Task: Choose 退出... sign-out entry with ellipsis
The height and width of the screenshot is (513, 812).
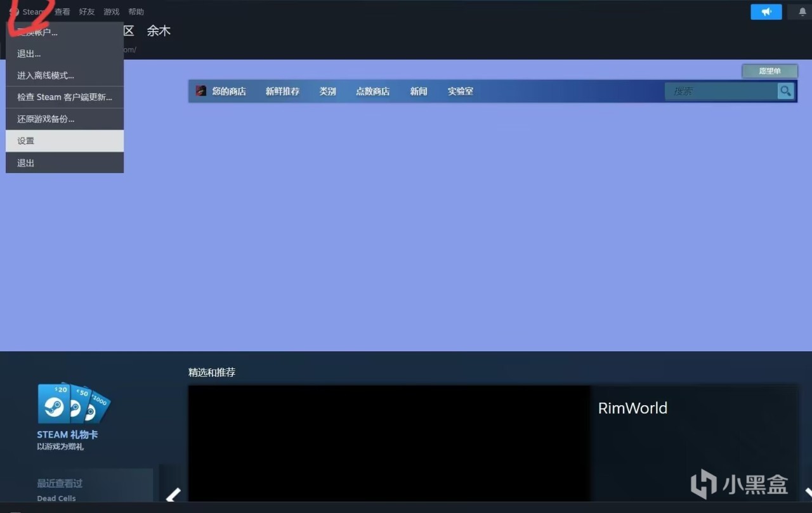Action: coord(65,54)
